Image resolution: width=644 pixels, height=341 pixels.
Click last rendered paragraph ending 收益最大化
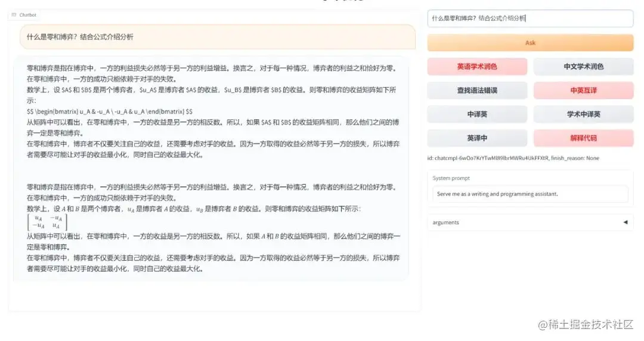(x=213, y=263)
